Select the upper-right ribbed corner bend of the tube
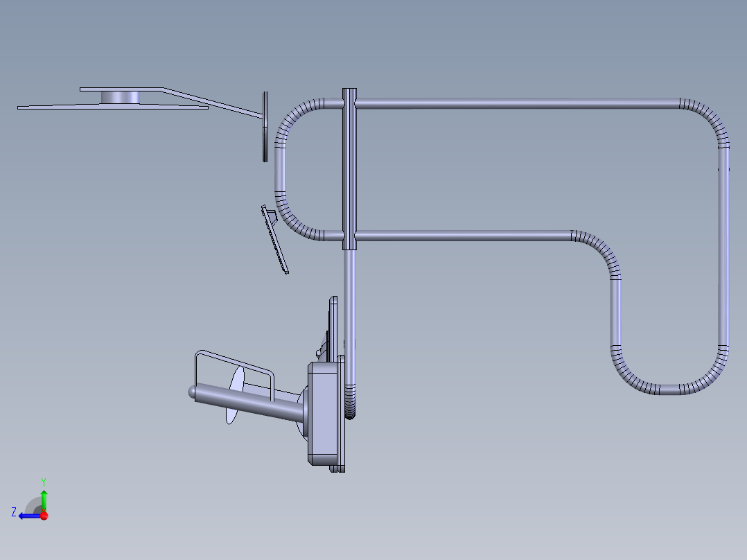 point(708,119)
